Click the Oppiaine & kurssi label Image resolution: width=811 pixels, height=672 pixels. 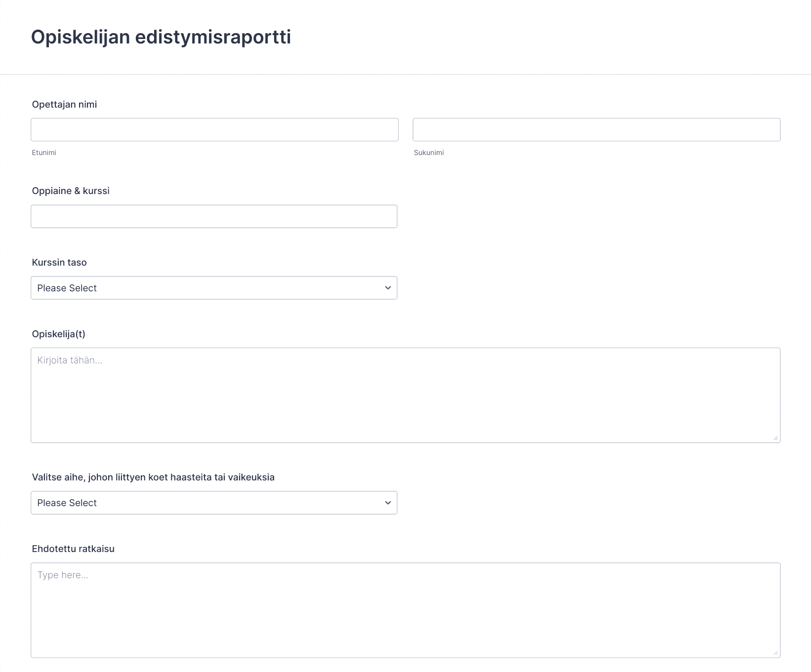click(71, 191)
